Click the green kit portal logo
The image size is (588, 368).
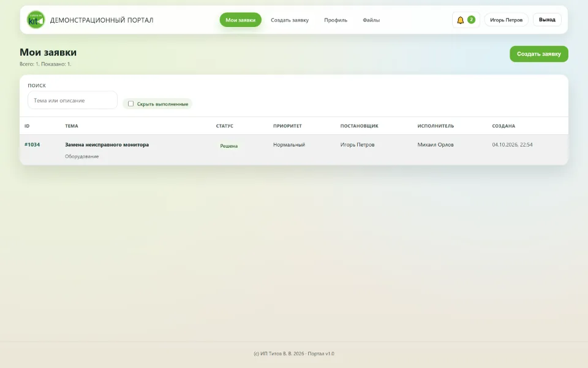click(x=36, y=20)
